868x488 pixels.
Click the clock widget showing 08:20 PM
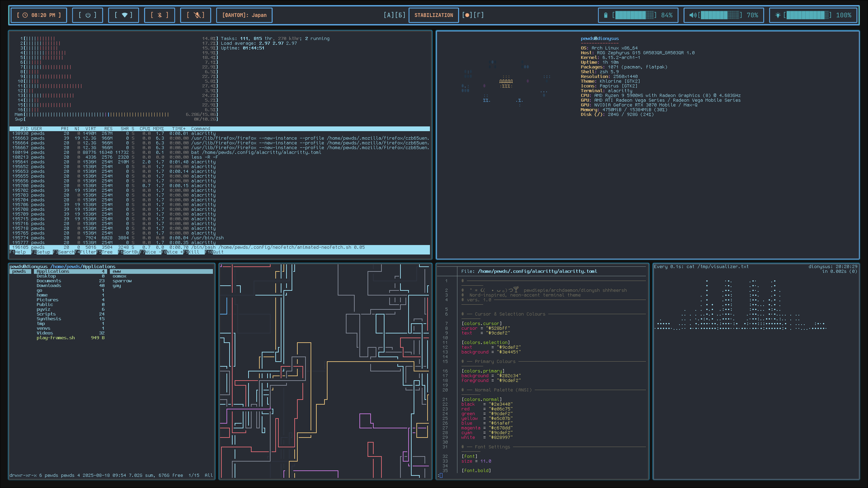[x=39, y=15]
